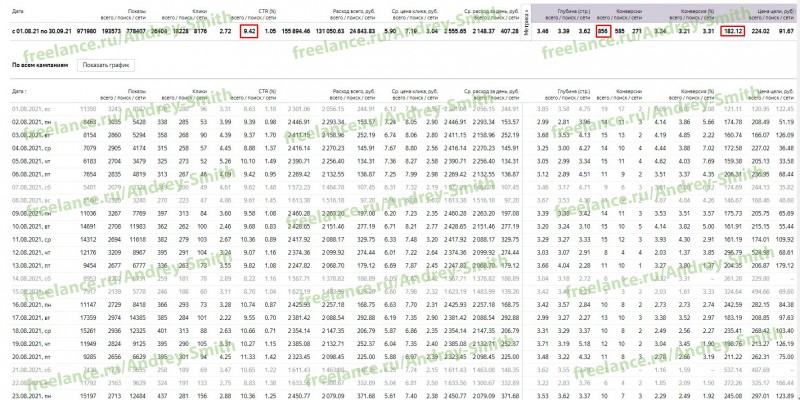Screen dimensions: 800x400
Task: Select the period с 01.08.21 по 30.09.21
Action: coord(40,31)
